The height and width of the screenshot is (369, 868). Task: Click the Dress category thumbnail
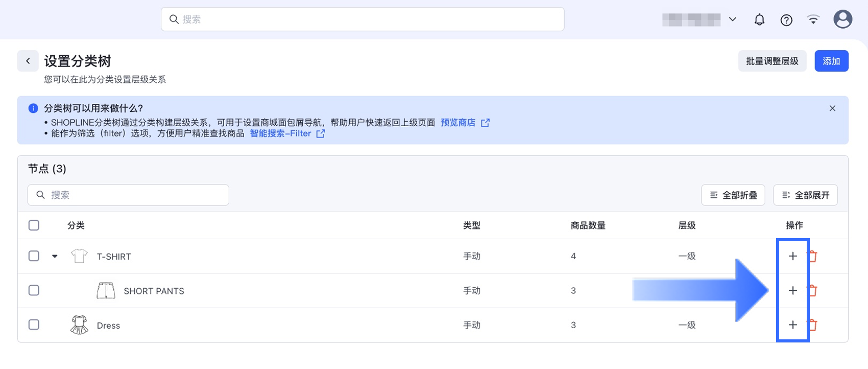(x=79, y=325)
